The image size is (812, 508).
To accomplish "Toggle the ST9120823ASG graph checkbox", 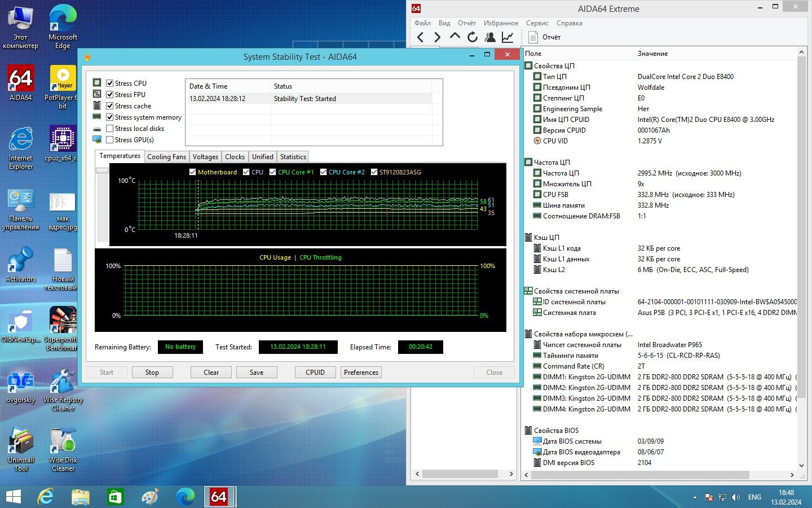I will 374,172.
